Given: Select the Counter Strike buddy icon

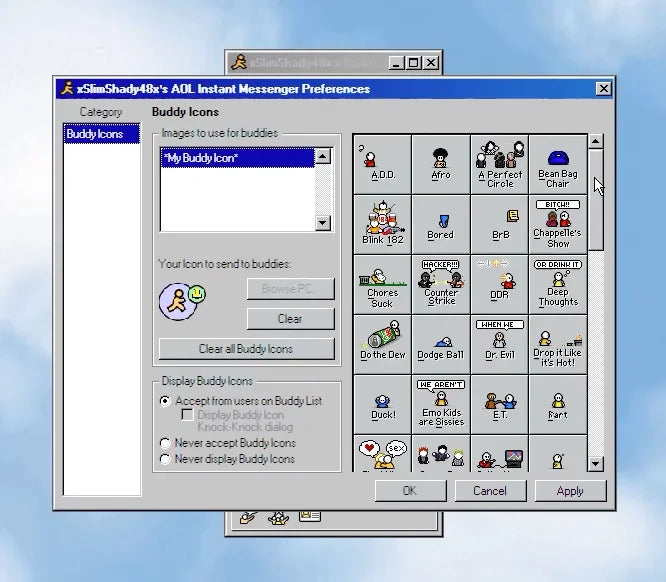Looking at the screenshot, I should point(441,283).
